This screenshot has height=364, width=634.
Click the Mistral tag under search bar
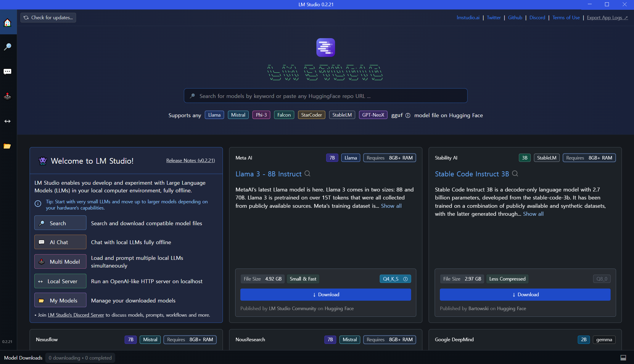point(238,115)
